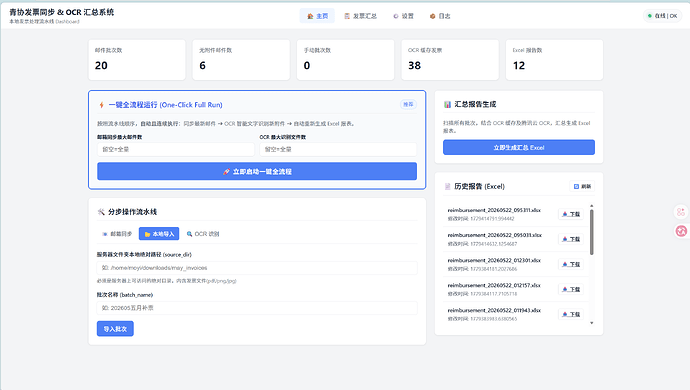
Task: Click the scroll-down arrow of history list
Action: 591,323
